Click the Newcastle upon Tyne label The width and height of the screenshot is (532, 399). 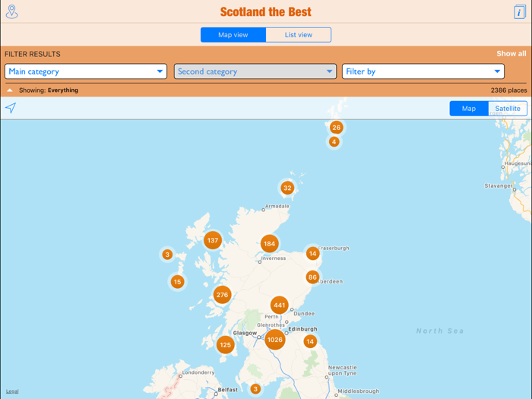[x=343, y=370]
